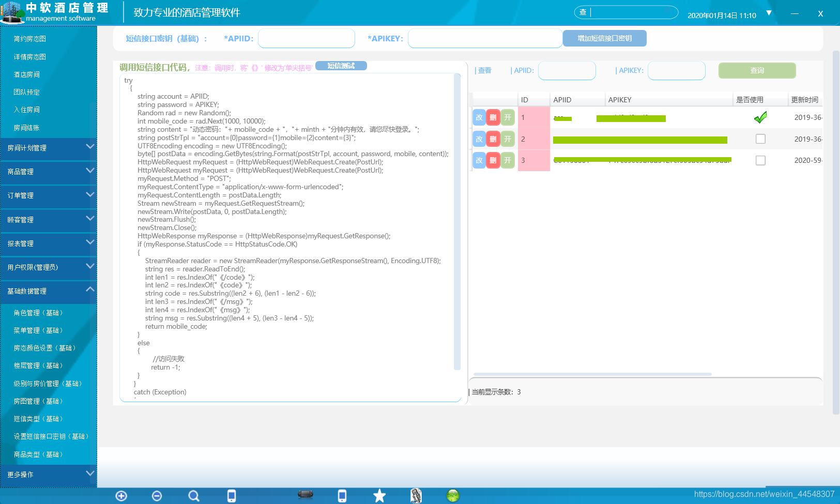Click the enable (开) icon for row ID 2
The height and width of the screenshot is (504, 840).
tap(508, 139)
